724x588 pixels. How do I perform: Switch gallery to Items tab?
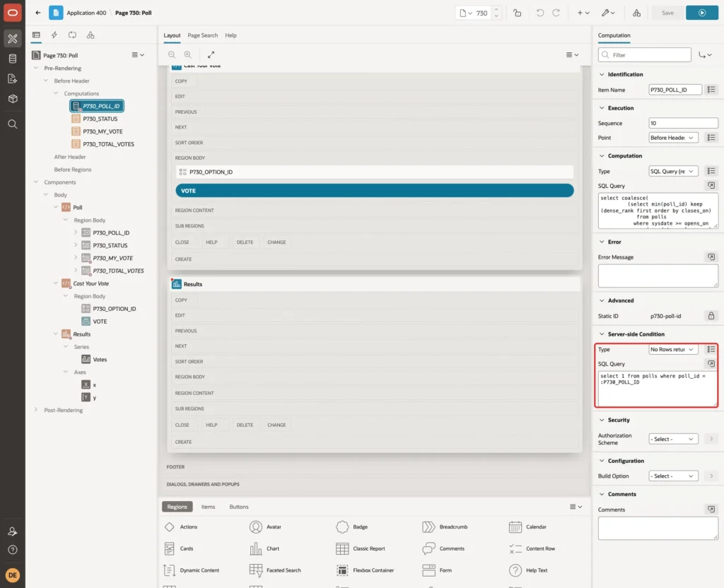pyautogui.click(x=209, y=507)
